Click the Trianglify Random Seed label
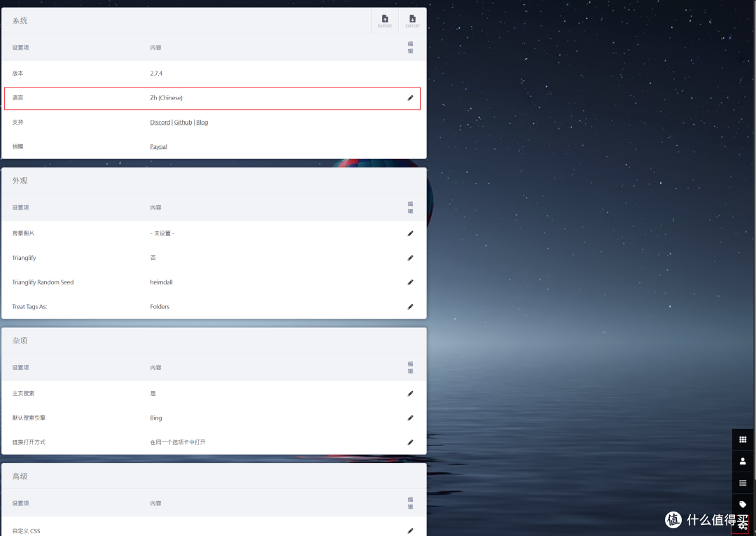Screen dimensions: 756x536 pyautogui.click(x=43, y=282)
